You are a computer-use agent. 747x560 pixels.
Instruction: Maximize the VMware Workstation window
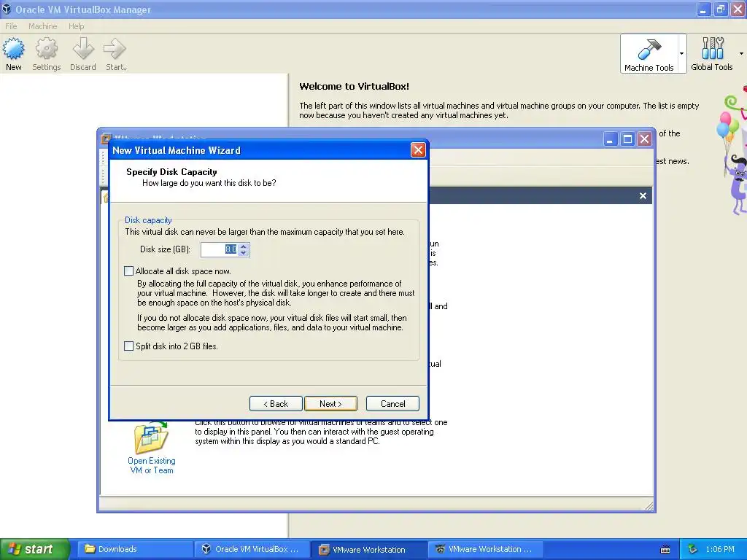627,139
